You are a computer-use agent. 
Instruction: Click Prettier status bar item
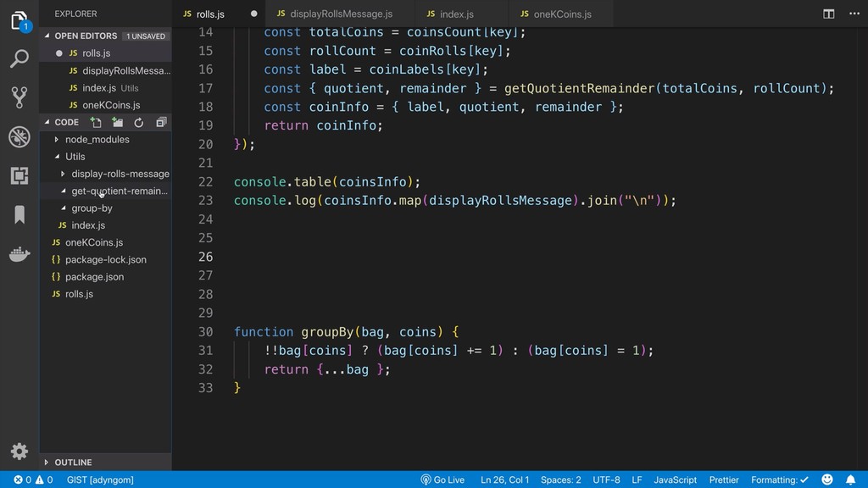[x=724, y=480]
